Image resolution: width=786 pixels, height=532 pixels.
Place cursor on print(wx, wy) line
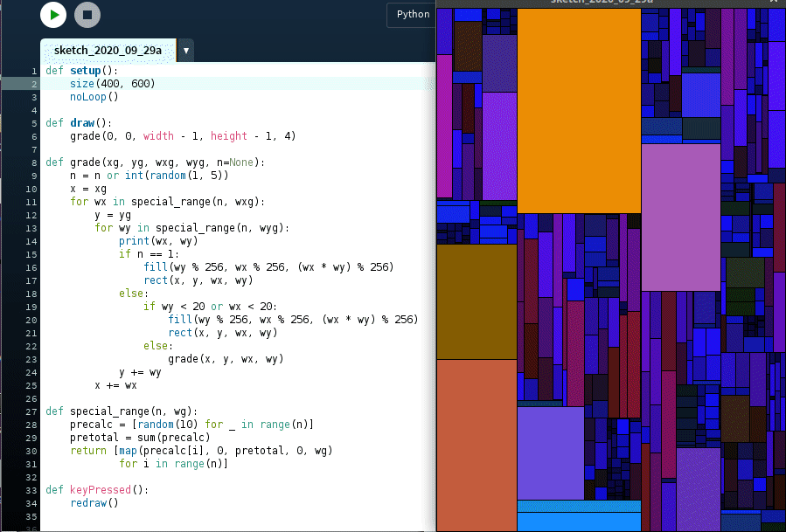[x=157, y=240]
